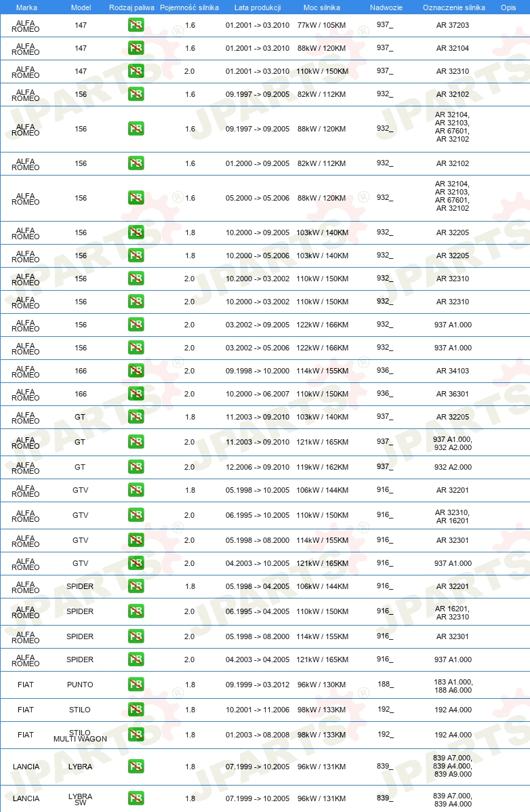
Task: Click fuel icon for 156 1.8 10.2000 -> 09.2005
Action: [x=136, y=232]
